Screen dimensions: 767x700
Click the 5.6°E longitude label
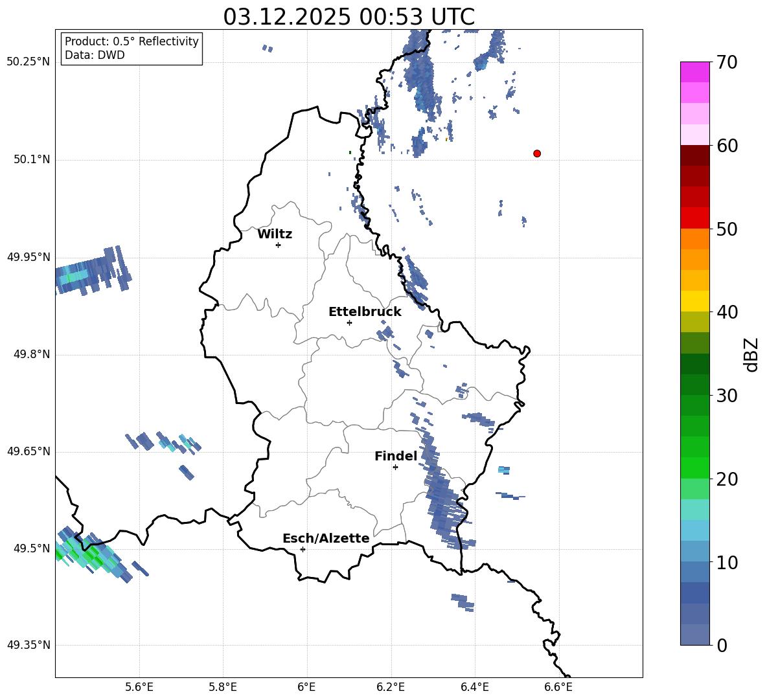click(x=139, y=687)
